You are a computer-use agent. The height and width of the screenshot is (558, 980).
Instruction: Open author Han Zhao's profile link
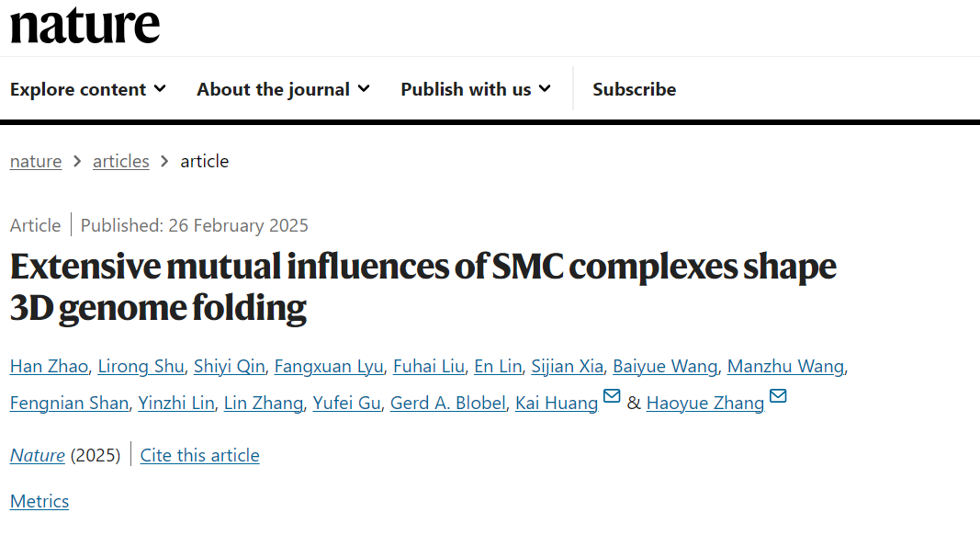[50, 367]
